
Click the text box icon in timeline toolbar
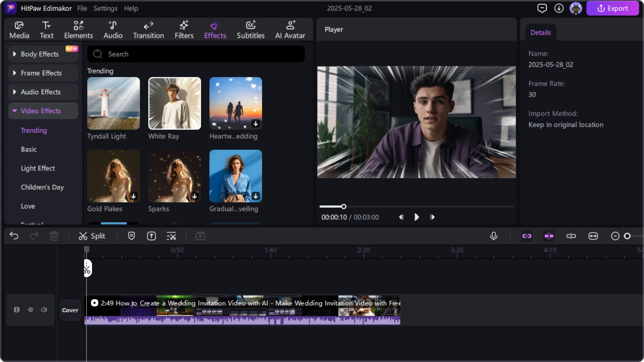click(x=151, y=236)
